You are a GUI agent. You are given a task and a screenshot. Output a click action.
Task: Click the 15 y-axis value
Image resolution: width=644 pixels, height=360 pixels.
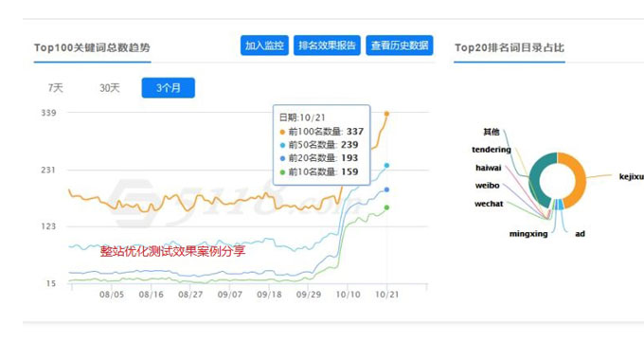click(50, 283)
